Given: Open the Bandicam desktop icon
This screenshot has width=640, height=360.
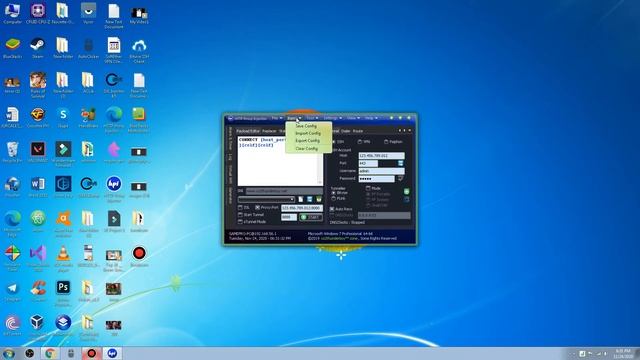Looking at the screenshot, I should point(139,257).
